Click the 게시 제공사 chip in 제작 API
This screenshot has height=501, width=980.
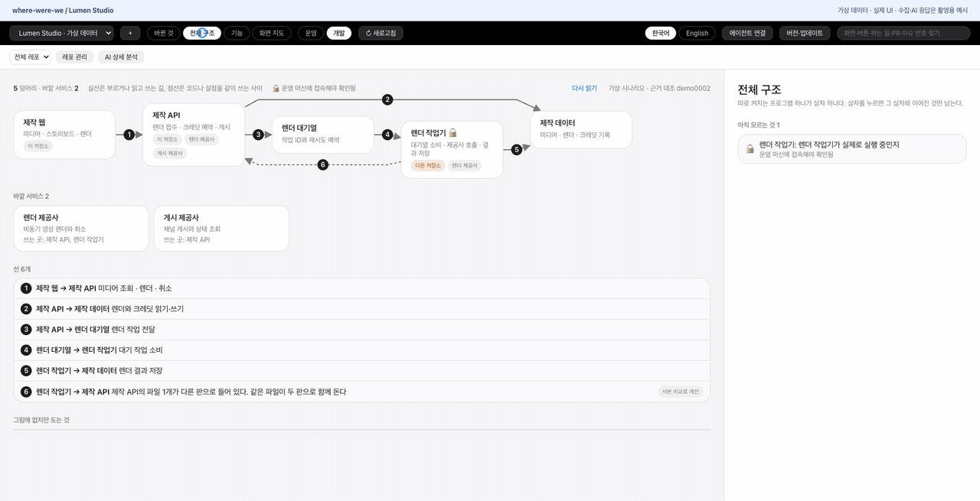tap(169, 153)
